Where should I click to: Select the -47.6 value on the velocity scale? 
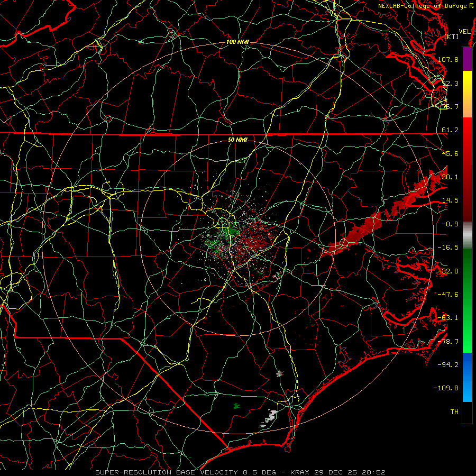click(x=448, y=295)
